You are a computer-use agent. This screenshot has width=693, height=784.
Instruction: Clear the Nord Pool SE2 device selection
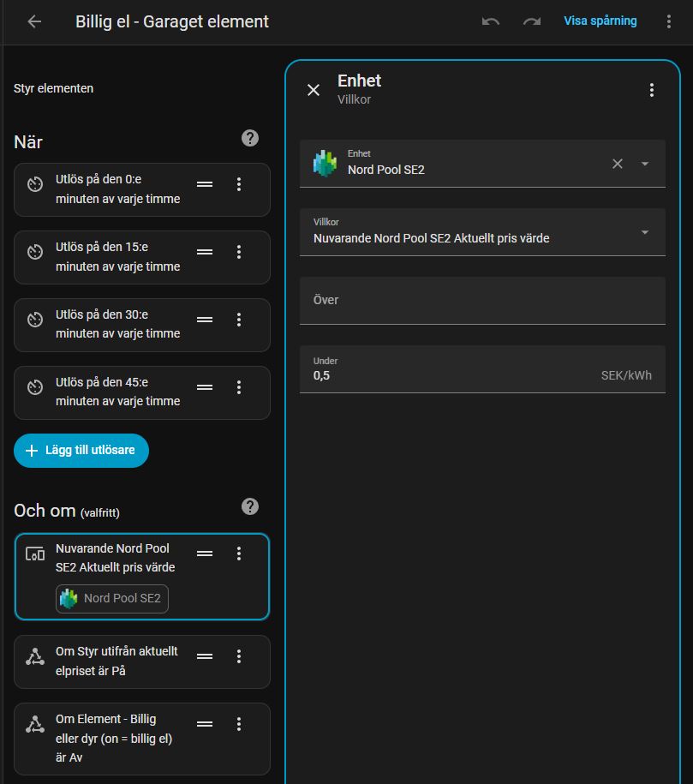(x=617, y=164)
